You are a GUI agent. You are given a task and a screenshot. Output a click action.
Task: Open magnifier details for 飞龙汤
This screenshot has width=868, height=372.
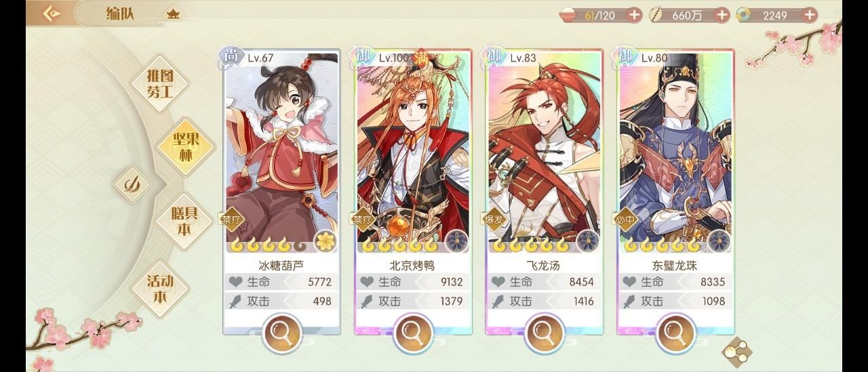click(x=543, y=333)
